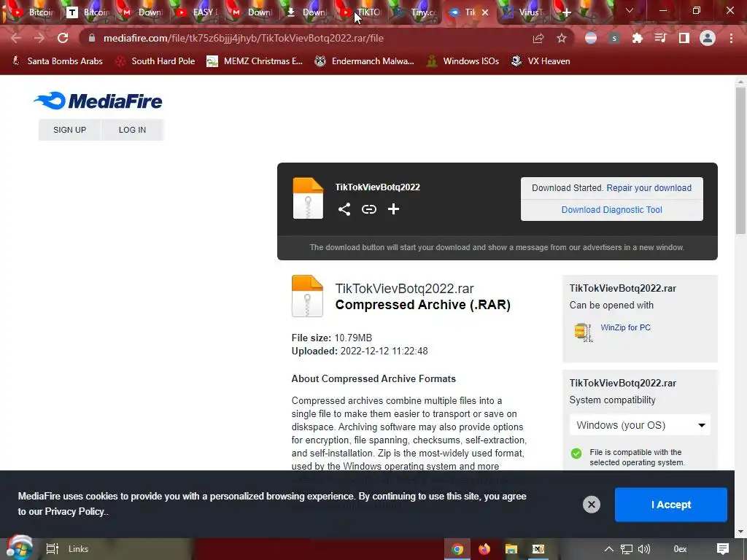Click the site padlock icon
Screen dimensions: 747x560
click(92, 38)
